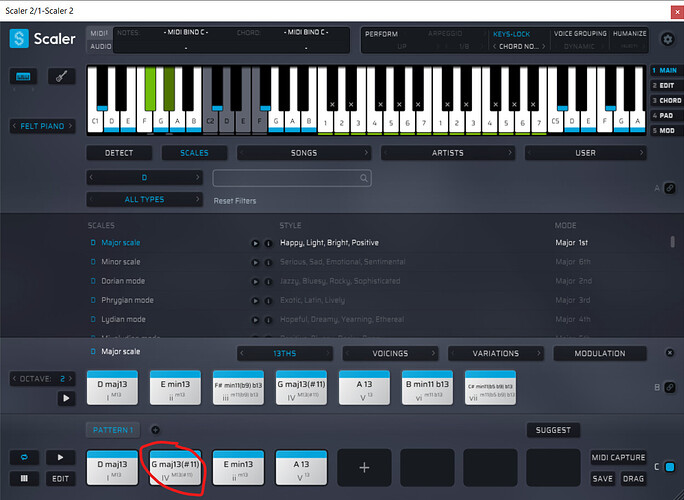684x500 pixels.
Task: Toggle the section C sync square
Action: (x=670, y=467)
